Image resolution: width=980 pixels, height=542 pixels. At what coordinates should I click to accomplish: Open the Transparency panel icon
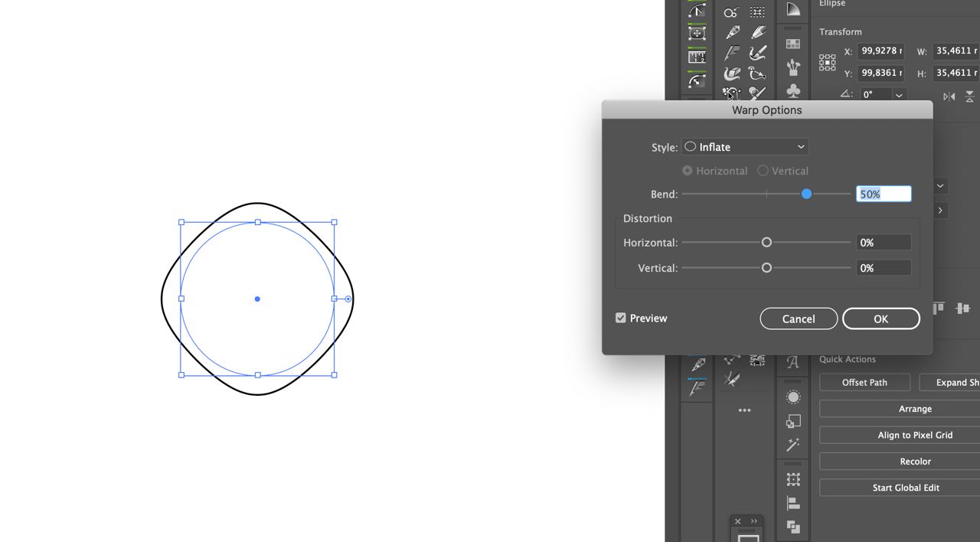[x=793, y=421]
